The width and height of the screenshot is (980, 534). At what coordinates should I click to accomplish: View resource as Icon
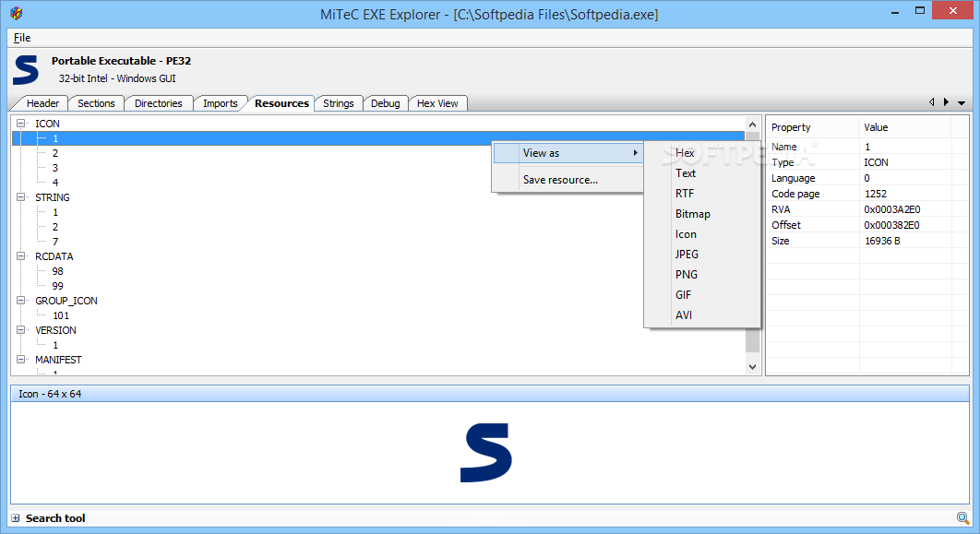click(x=702, y=233)
